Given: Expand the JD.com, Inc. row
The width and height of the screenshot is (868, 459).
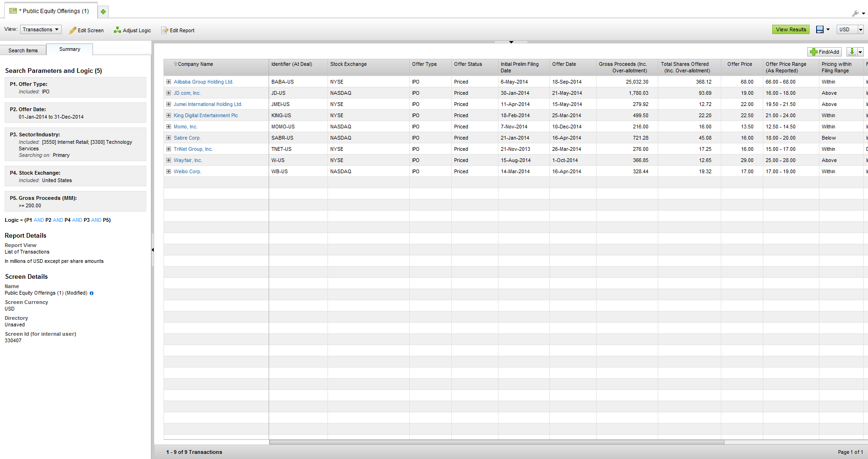Looking at the screenshot, I should [x=169, y=93].
